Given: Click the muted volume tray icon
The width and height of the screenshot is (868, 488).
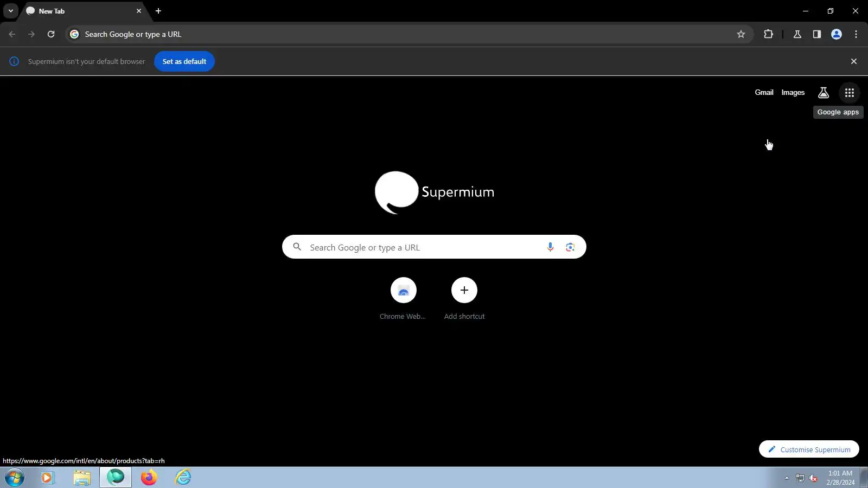Looking at the screenshot, I should [813, 478].
